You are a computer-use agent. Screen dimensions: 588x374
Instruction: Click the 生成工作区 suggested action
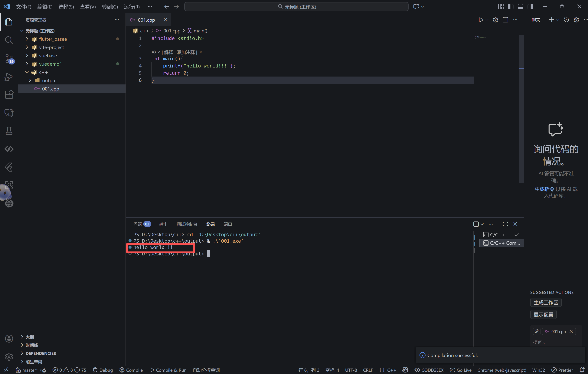click(x=546, y=302)
